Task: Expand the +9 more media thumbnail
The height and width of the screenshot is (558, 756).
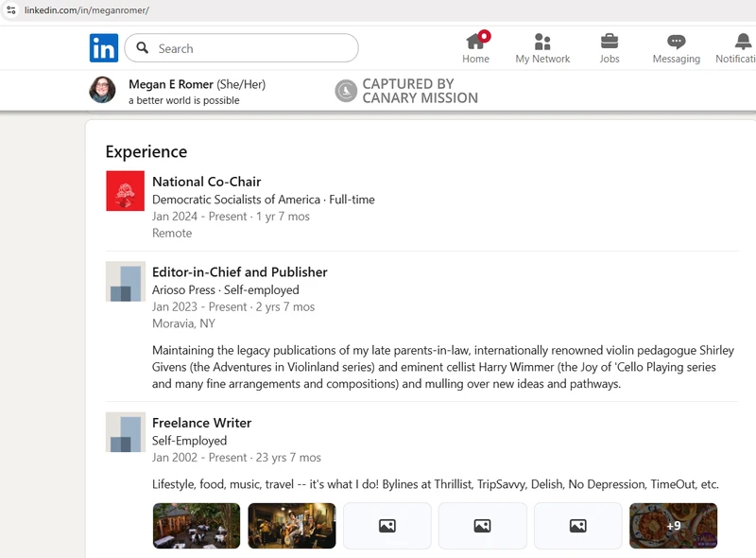Action: [673, 526]
